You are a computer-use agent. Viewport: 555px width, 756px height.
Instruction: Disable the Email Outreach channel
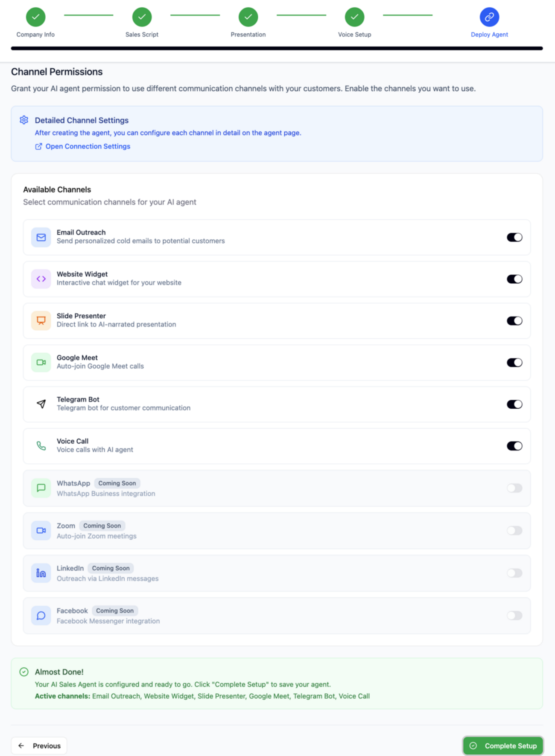tap(514, 237)
